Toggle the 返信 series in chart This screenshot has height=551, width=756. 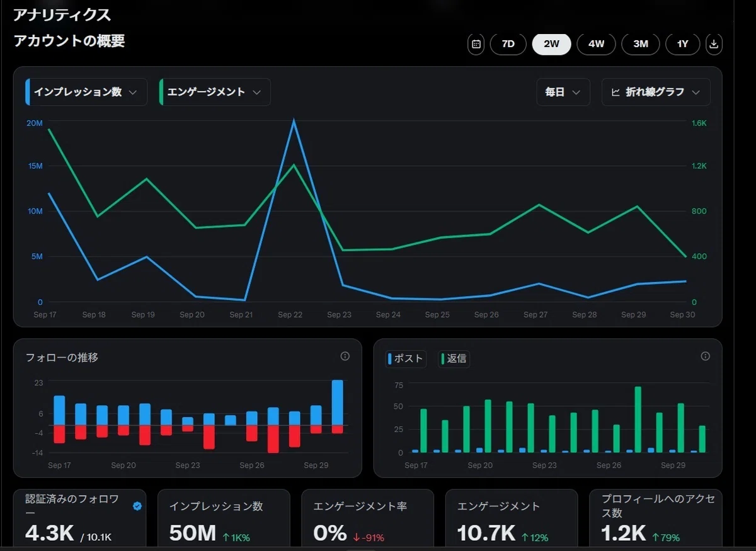[x=454, y=359]
